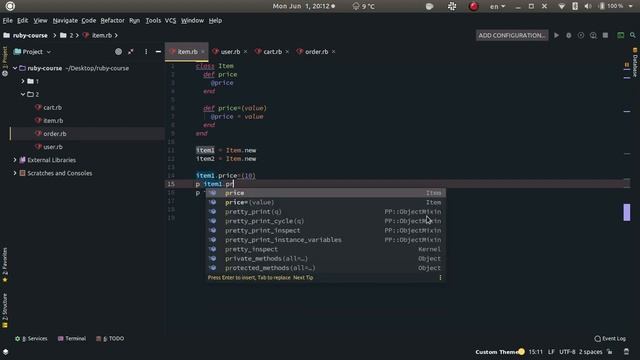Open completion popup options dots

[440, 278]
